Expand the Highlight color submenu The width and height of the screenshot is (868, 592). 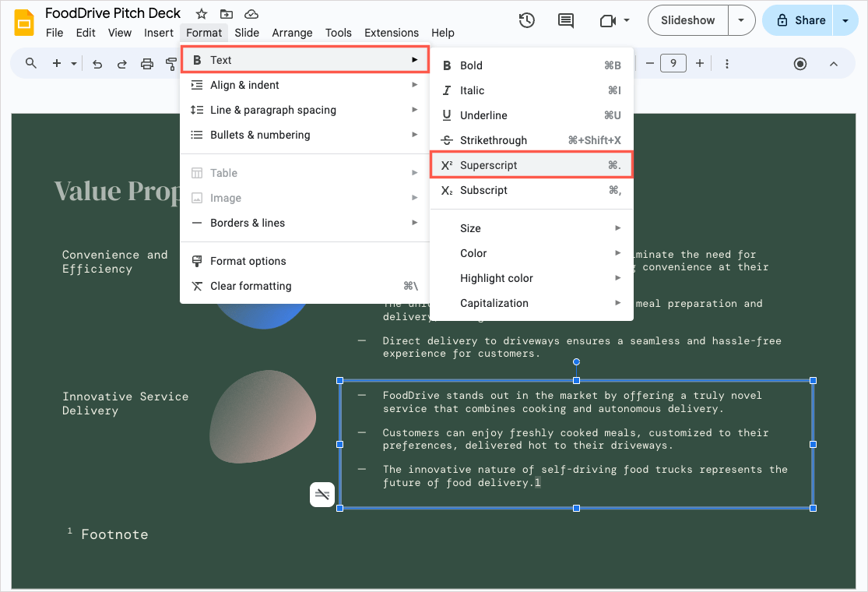coord(532,278)
